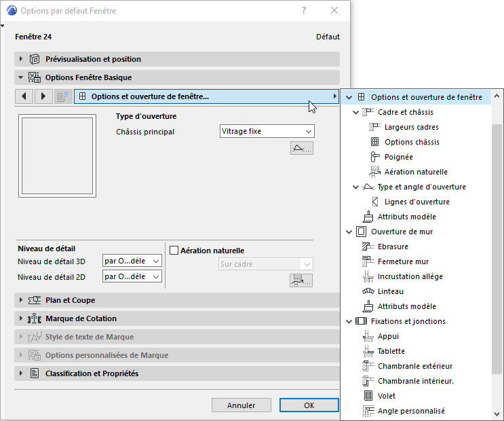Collapse Type et angle d'ouverture node

[355, 187]
